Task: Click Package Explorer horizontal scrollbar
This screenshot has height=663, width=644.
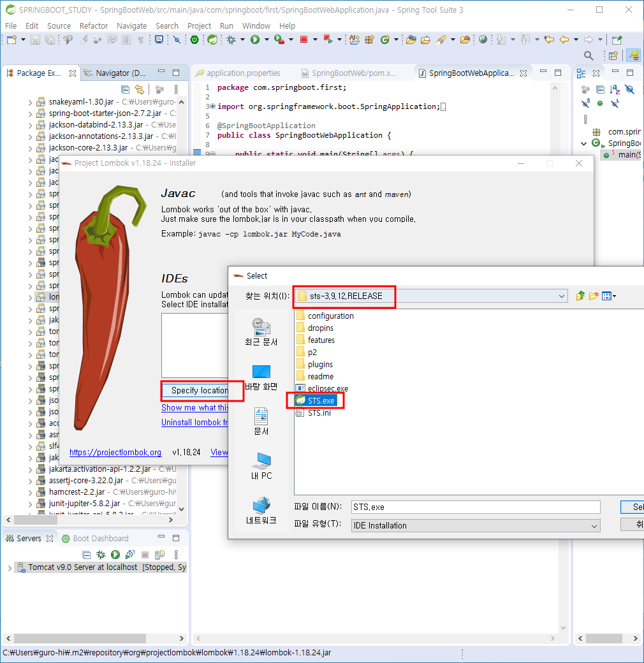Action: [x=36, y=520]
